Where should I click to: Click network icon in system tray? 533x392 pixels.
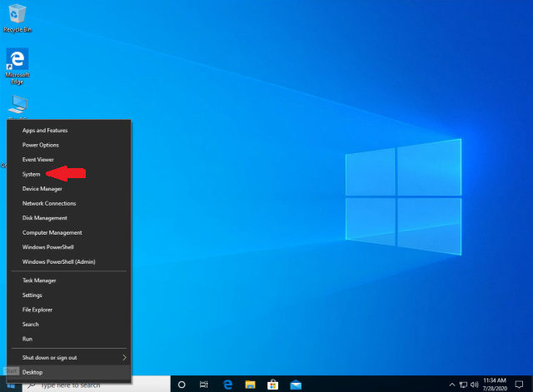(x=463, y=385)
